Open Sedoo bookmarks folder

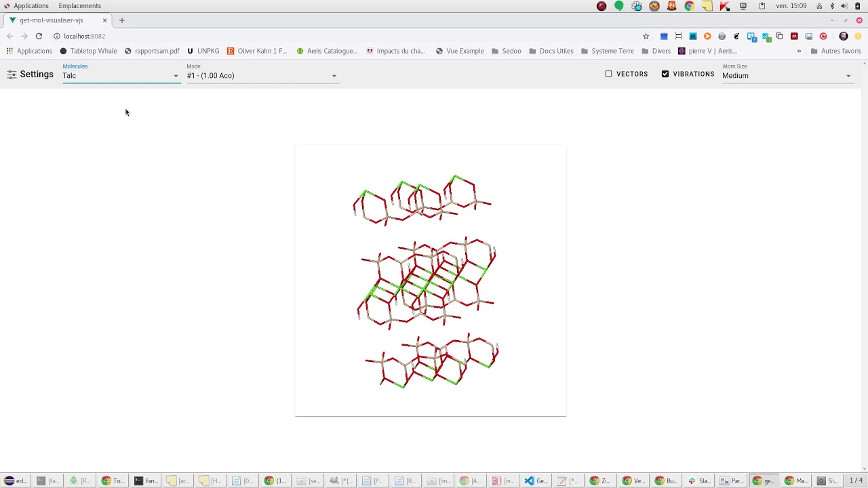pos(507,51)
